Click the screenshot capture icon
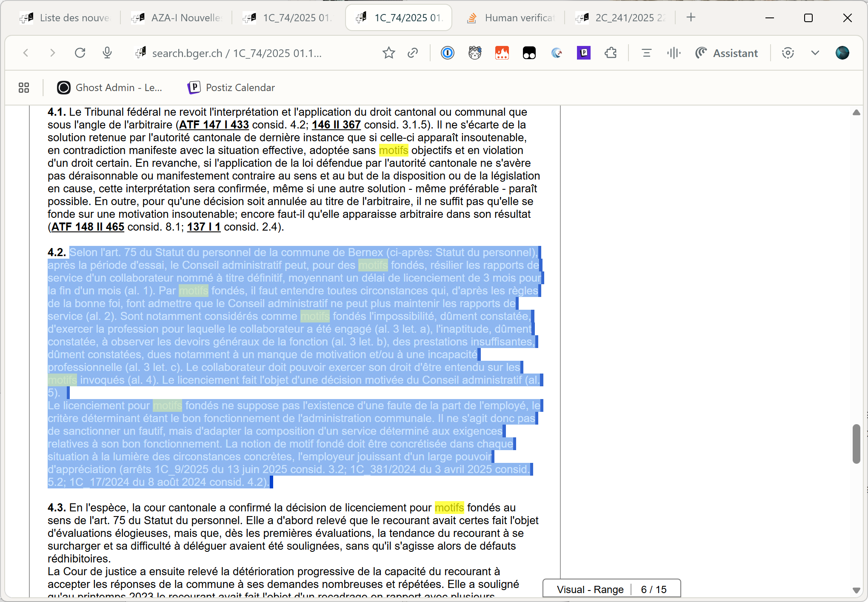 788,53
